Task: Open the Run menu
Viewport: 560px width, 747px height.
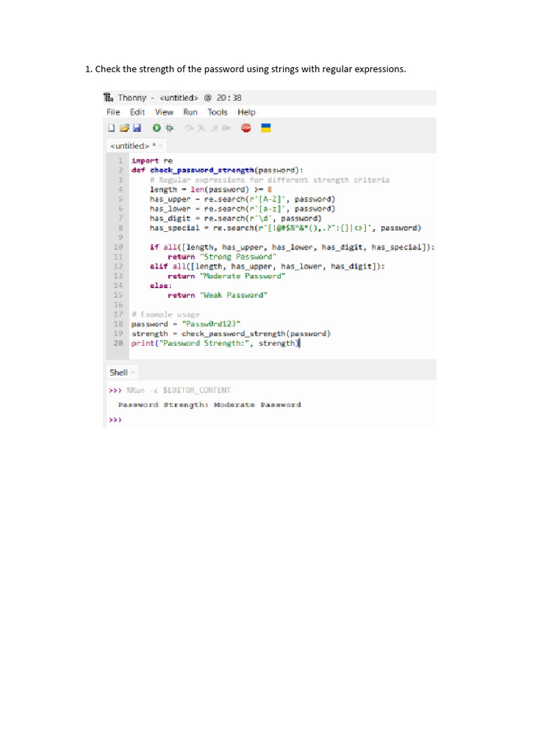Action: [190, 112]
